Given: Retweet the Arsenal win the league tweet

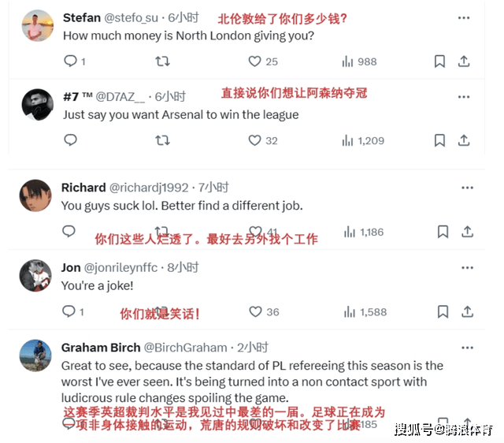Looking at the screenshot, I should pyautogui.click(x=163, y=140).
